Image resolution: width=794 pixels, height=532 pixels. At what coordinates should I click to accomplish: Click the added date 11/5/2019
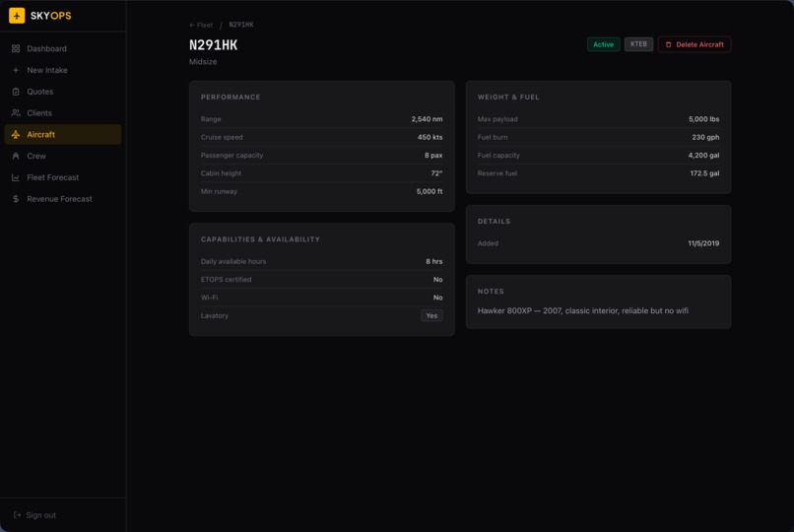tap(703, 243)
